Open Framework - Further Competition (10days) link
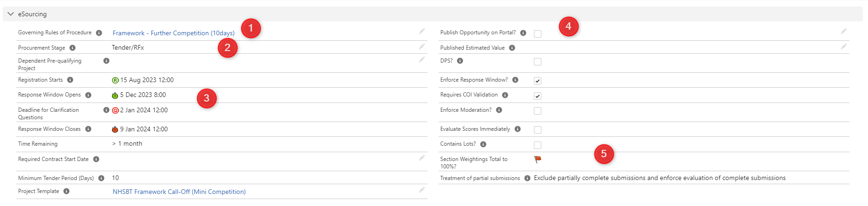868x206 pixels. pyautogui.click(x=174, y=33)
